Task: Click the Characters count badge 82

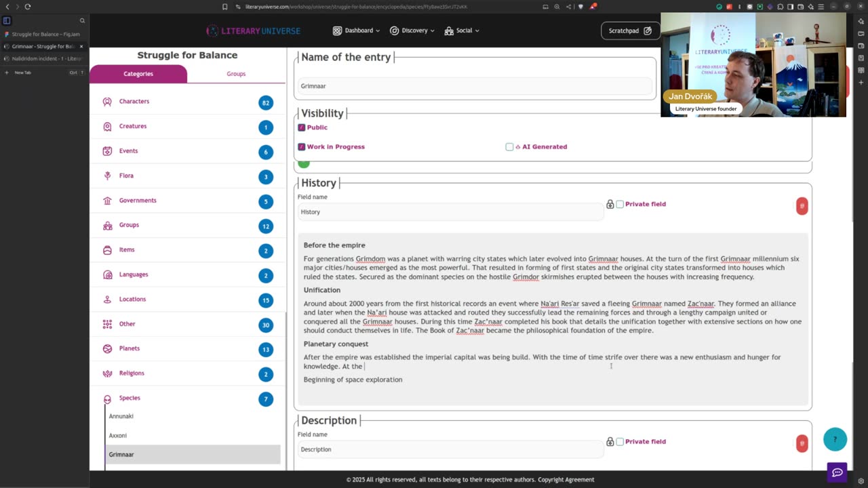Action: pyautogui.click(x=266, y=103)
